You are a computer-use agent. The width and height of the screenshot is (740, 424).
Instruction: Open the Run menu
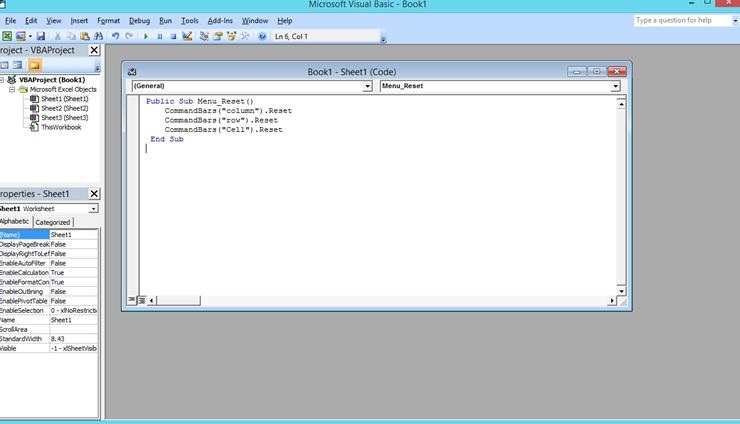pos(166,21)
